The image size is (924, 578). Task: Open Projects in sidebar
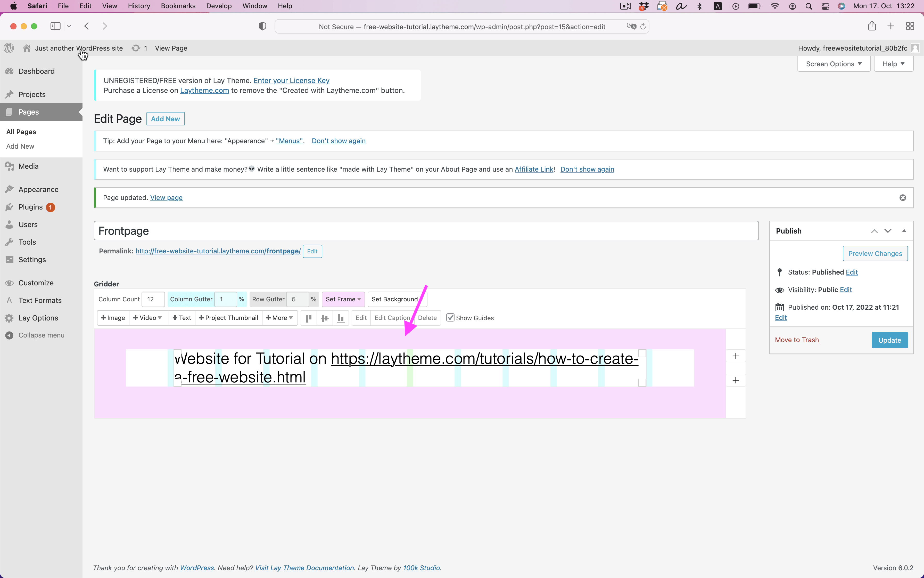click(32, 94)
